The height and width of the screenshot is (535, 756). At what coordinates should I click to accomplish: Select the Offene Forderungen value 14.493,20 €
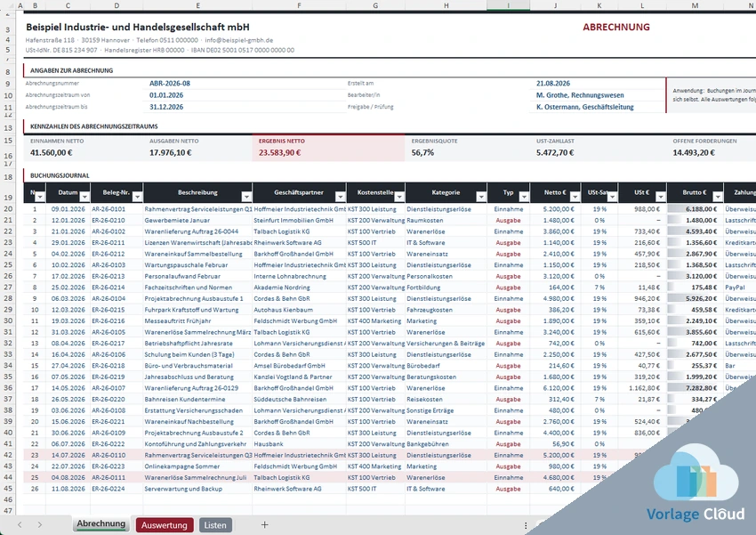click(x=694, y=152)
